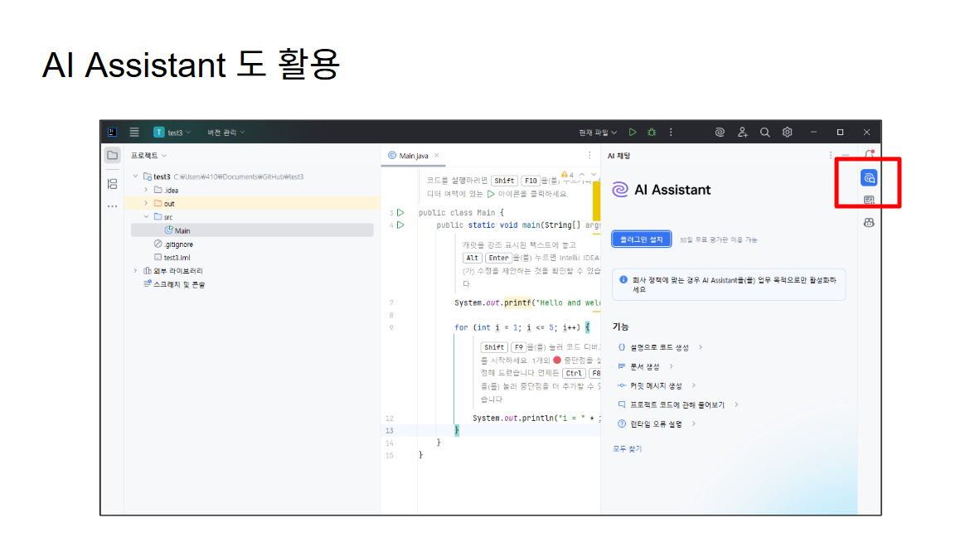Open Code With Me add-user icon
The width and height of the screenshot is (980, 542).
[743, 133]
